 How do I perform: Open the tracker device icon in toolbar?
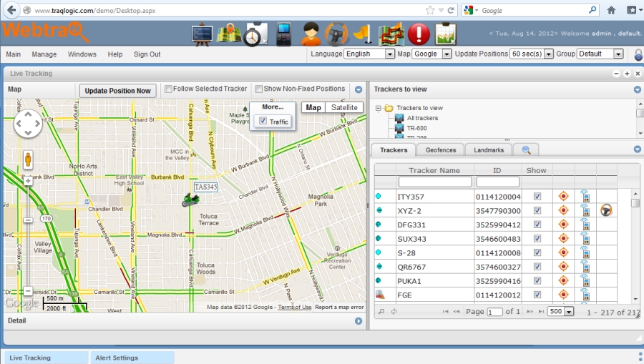pos(283,34)
